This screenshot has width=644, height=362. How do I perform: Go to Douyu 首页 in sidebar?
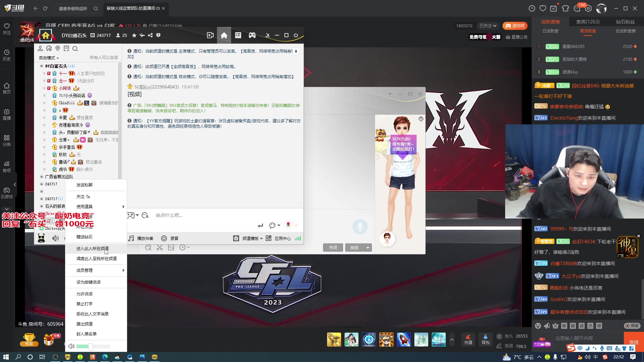[7, 88]
